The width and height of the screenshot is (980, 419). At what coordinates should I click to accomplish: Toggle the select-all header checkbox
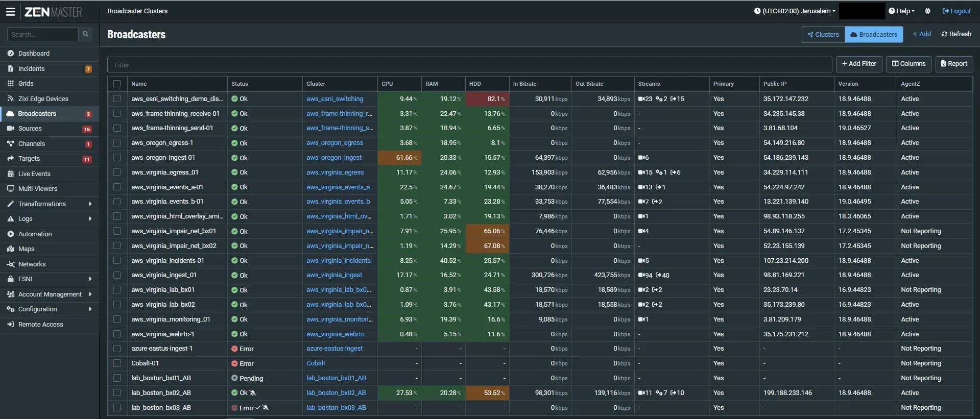117,84
